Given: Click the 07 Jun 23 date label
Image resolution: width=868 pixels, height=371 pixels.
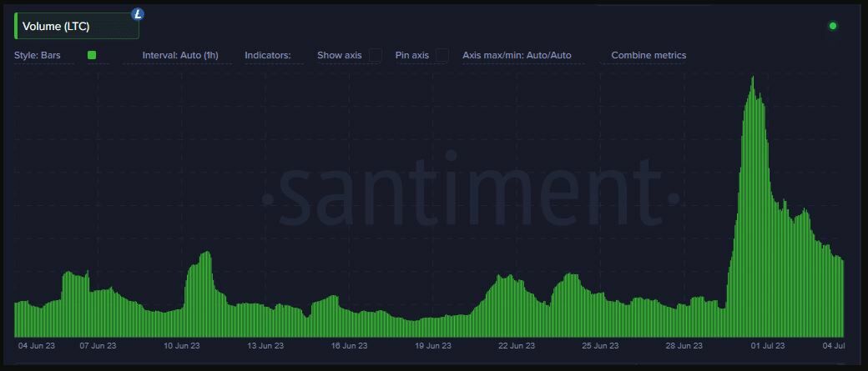Looking at the screenshot, I should [98, 346].
